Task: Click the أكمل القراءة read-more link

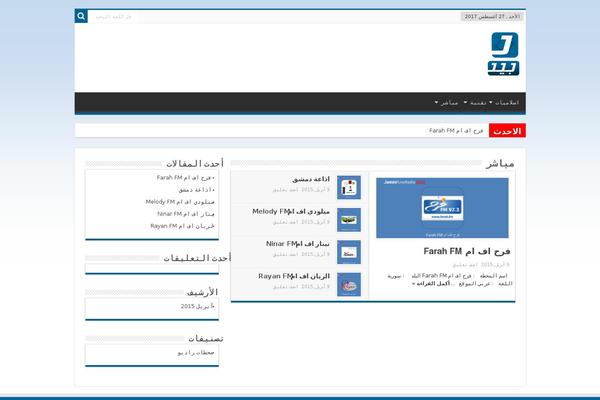Action: tap(431, 284)
